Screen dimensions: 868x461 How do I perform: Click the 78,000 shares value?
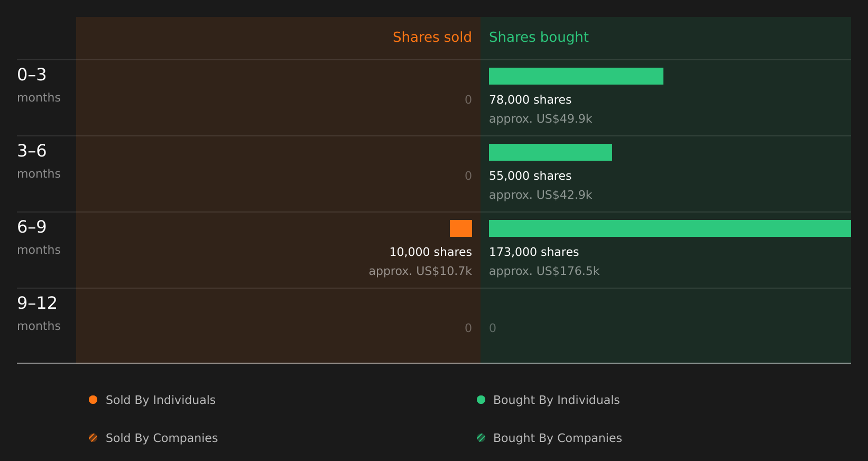click(530, 100)
